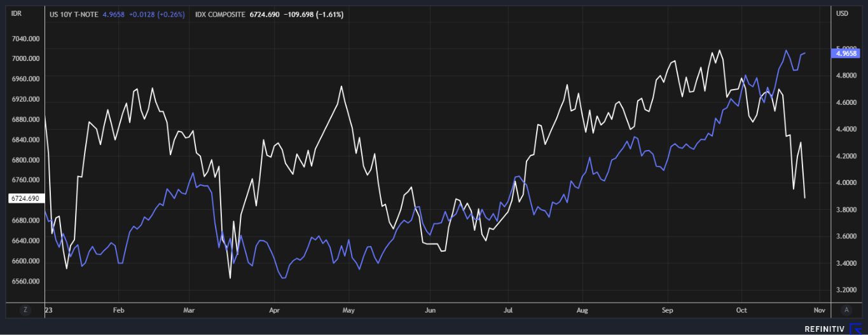Click the A auto-scale button at chart corner

pos(846,310)
